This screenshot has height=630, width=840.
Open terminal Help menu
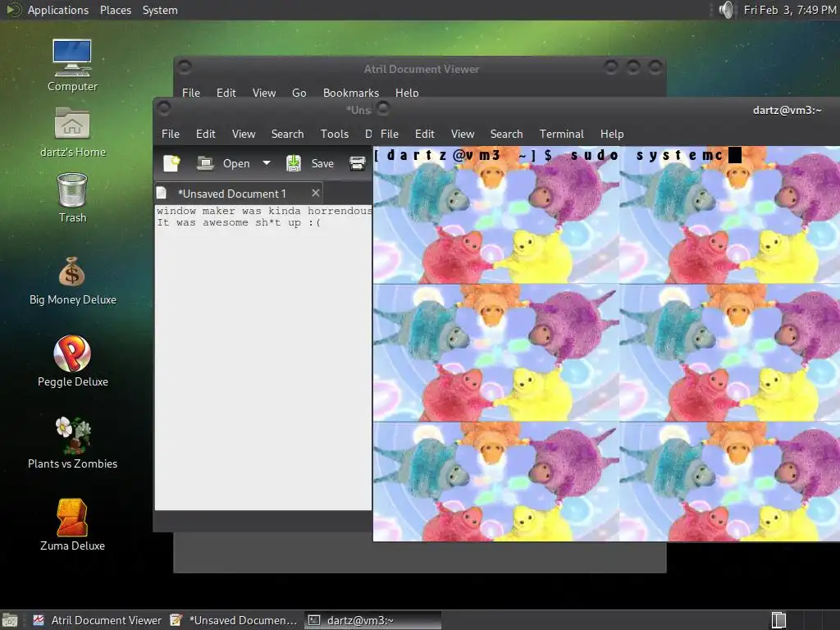point(612,134)
